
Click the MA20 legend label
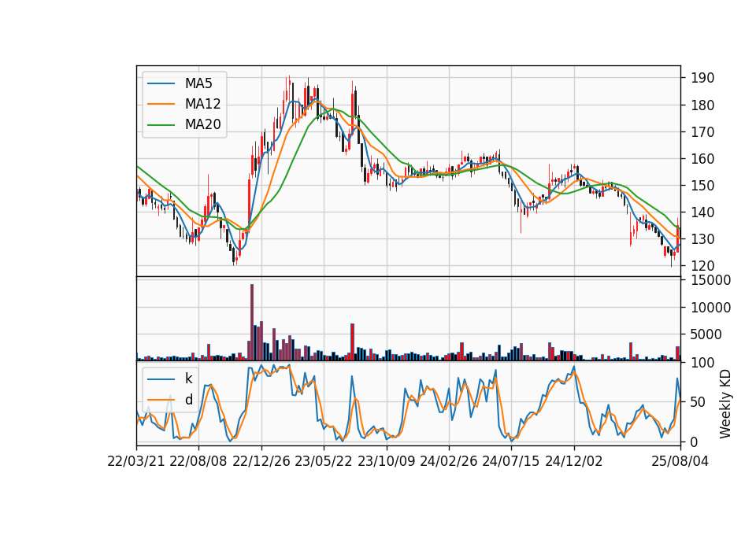click(x=202, y=124)
